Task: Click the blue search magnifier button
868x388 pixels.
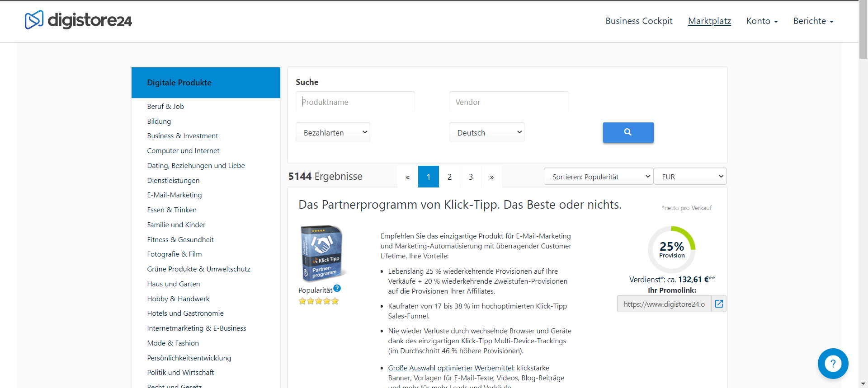Action: [628, 132]
